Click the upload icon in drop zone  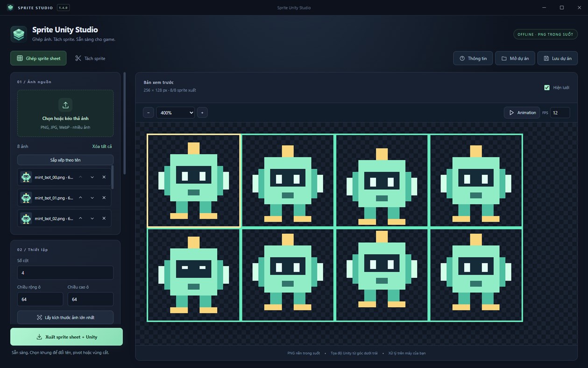pos(65,105)
